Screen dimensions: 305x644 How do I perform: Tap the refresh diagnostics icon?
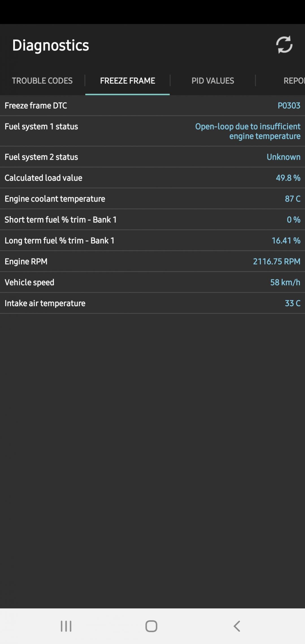(284, 45)
